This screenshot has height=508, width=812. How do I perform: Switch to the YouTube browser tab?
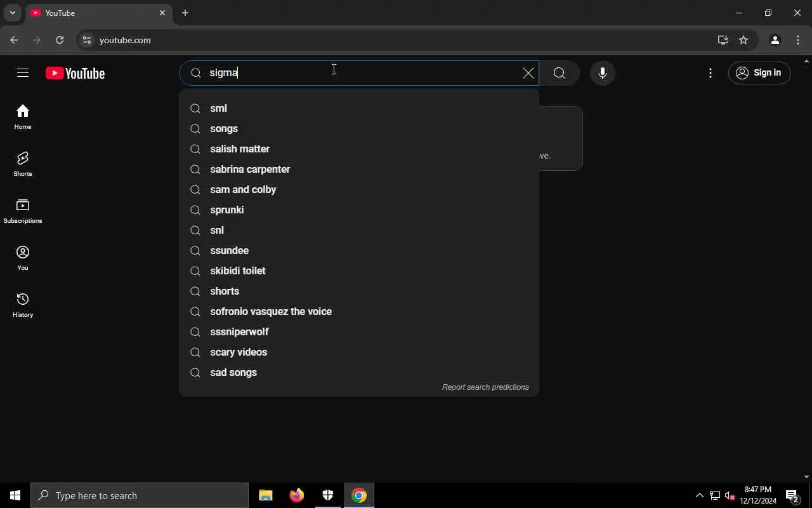click(98, 13)
